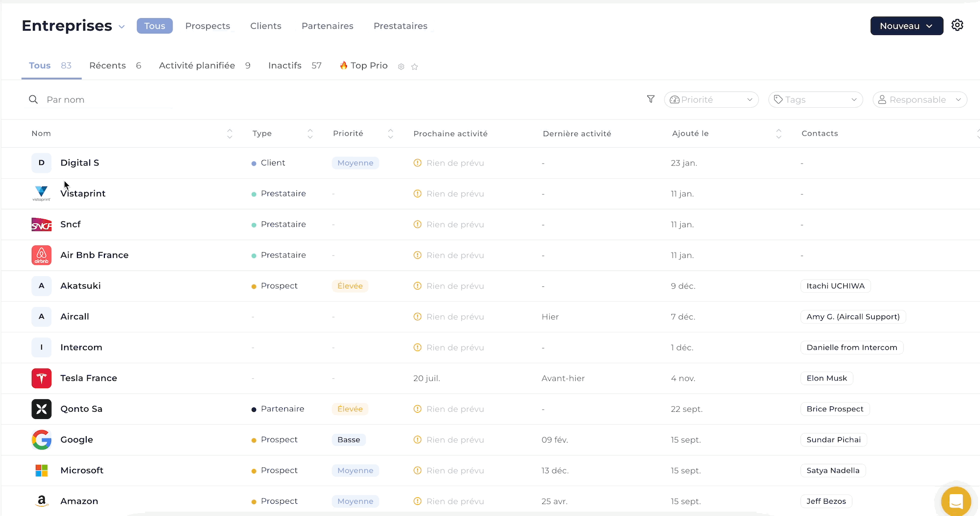This screenshot has width=980, height=516.
Task: Open the Nouveau dropdown button
Action: (906, 26)
